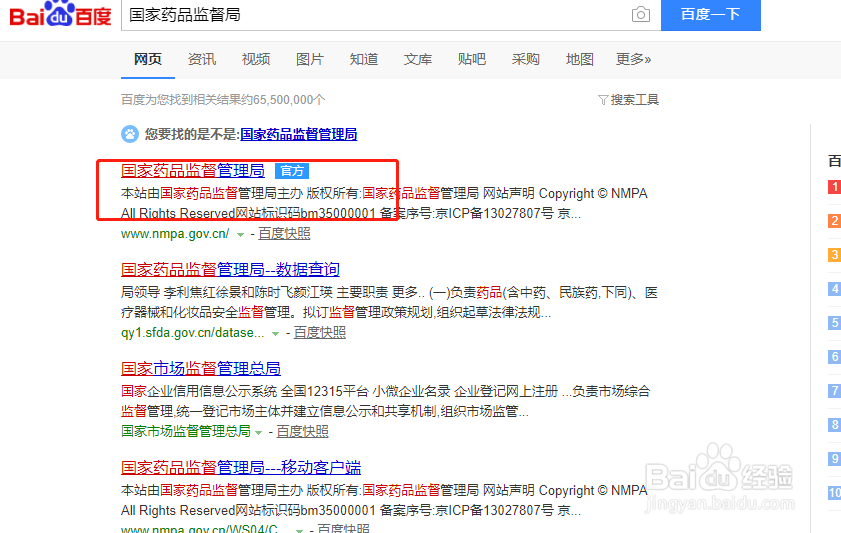Open 百度快照 for 国家市场监督管理总局 result
This screenshot has height=533, width=841.
303,431
